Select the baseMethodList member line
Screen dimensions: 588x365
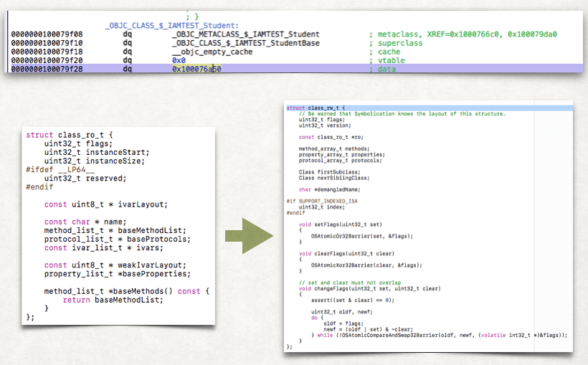pos(115,230)
